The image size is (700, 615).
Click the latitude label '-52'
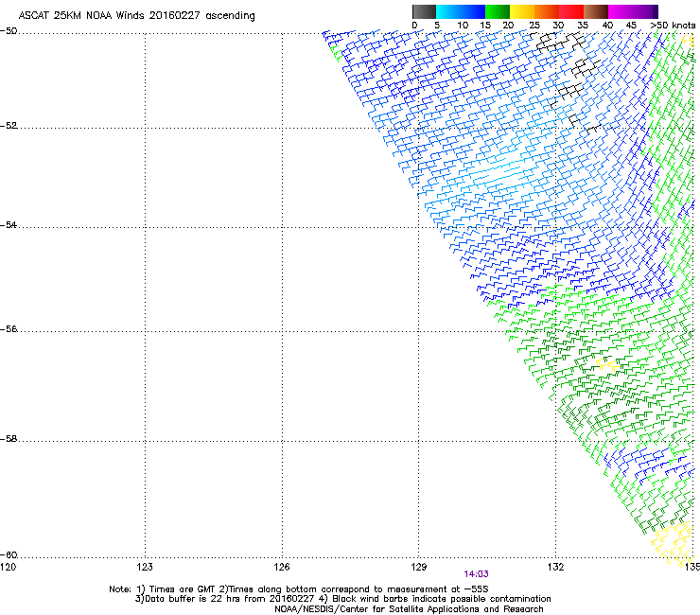9,126
